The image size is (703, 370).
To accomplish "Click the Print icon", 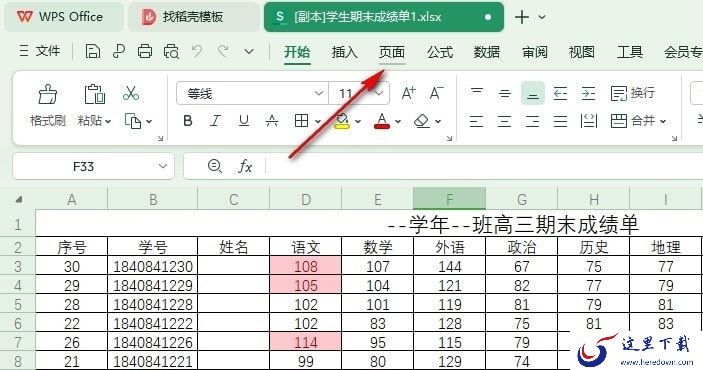I will 144,51.
